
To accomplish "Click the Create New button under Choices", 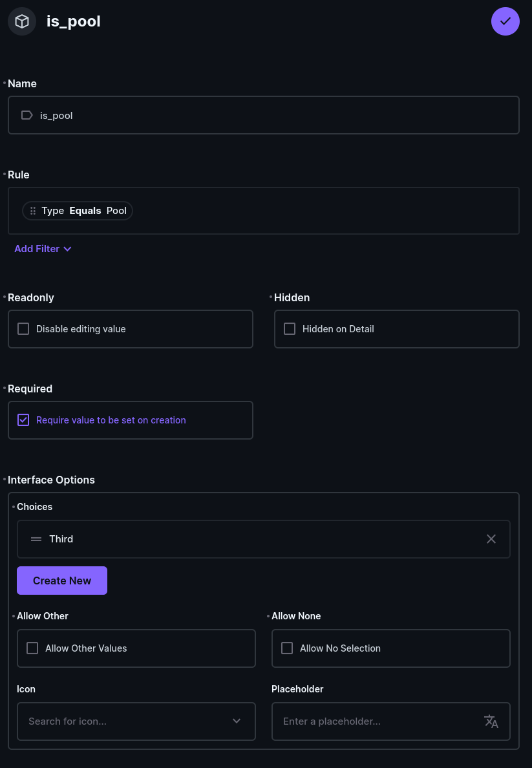I will click(62, 580).
